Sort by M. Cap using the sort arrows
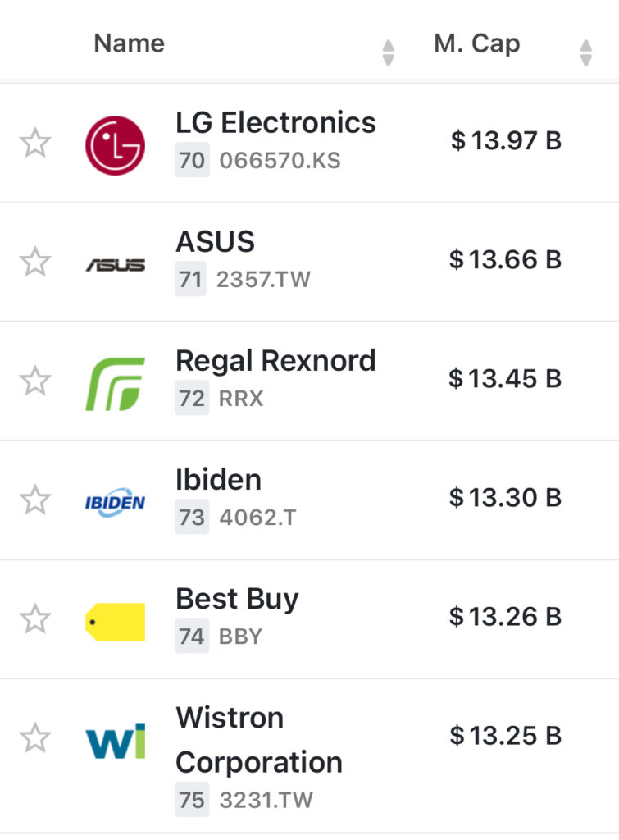Image resolution: width=619 pixels, height=840 pixels. pyautogui.click(x=585, y=52)
